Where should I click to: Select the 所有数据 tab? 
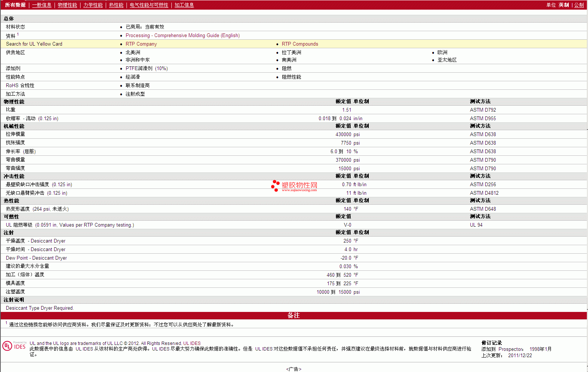15,5
